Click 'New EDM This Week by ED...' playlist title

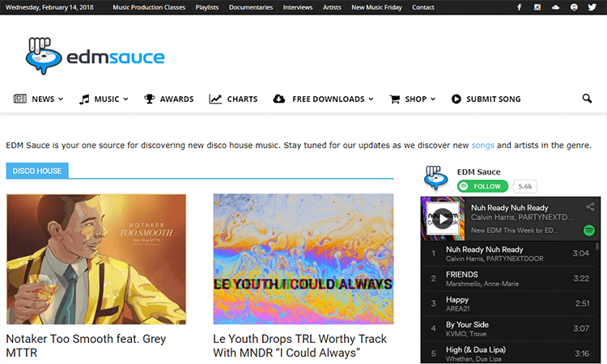[515, 231]
